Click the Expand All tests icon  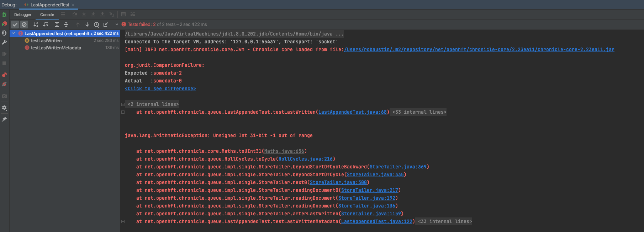(57, 25)
